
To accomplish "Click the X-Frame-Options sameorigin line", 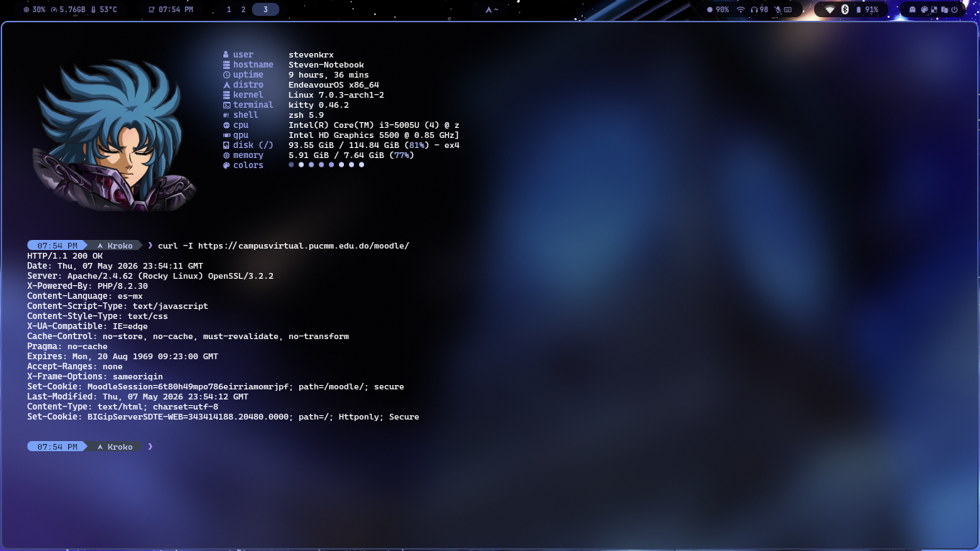I will click(x=95, y=376).
